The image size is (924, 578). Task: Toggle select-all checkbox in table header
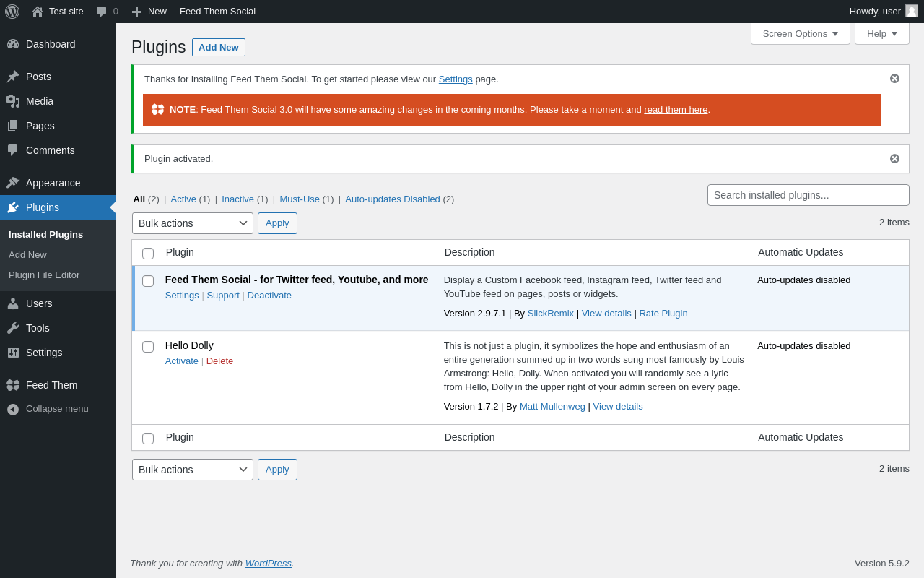pos(148,254)
